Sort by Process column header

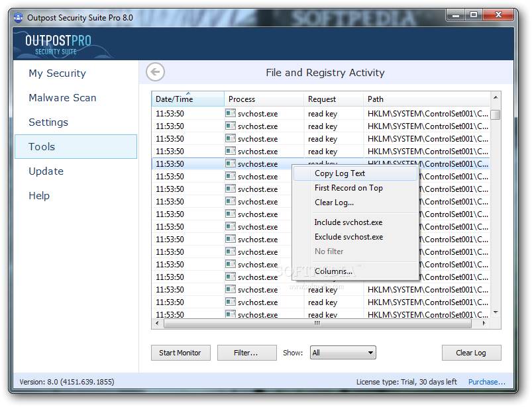pyautogui.click(x=264, y=99)
